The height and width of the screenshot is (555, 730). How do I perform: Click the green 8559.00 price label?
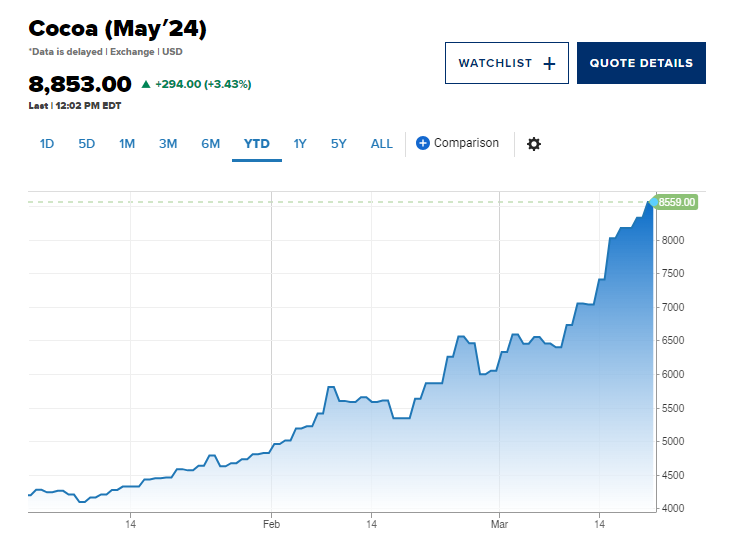pyautogui.click(x=677, y=202)
